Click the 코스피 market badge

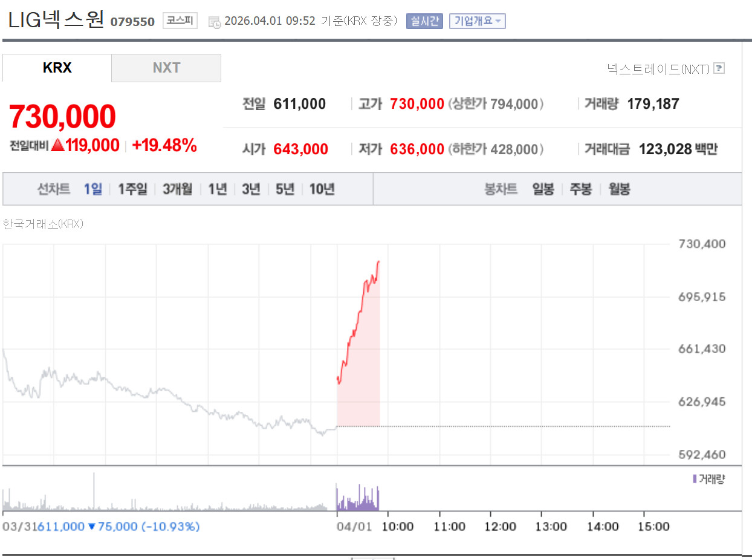180,21
